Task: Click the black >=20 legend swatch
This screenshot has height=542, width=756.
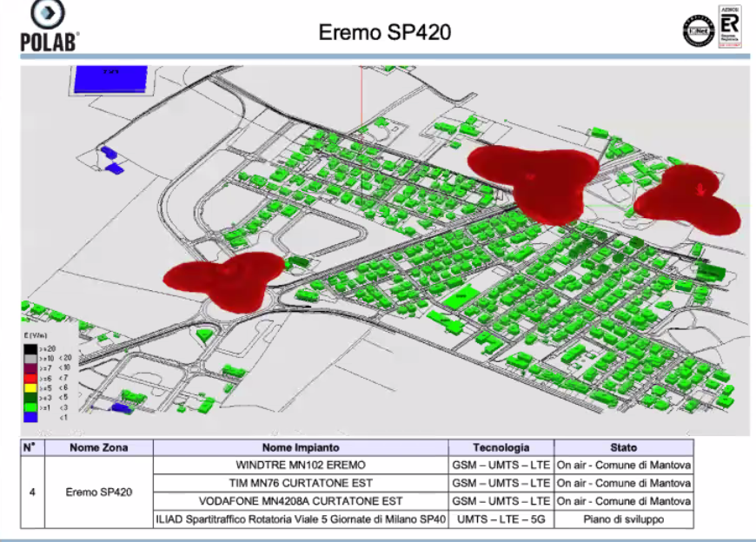Action: click(x=32, y=348)
